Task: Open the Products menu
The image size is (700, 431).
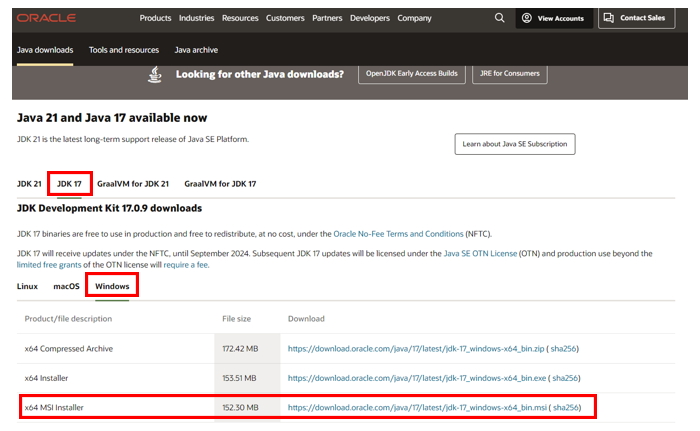Action: coord(155,18)
